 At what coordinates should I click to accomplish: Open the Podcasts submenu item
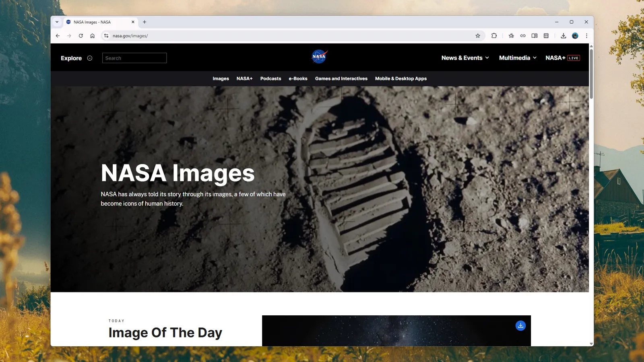pos(270,78)
